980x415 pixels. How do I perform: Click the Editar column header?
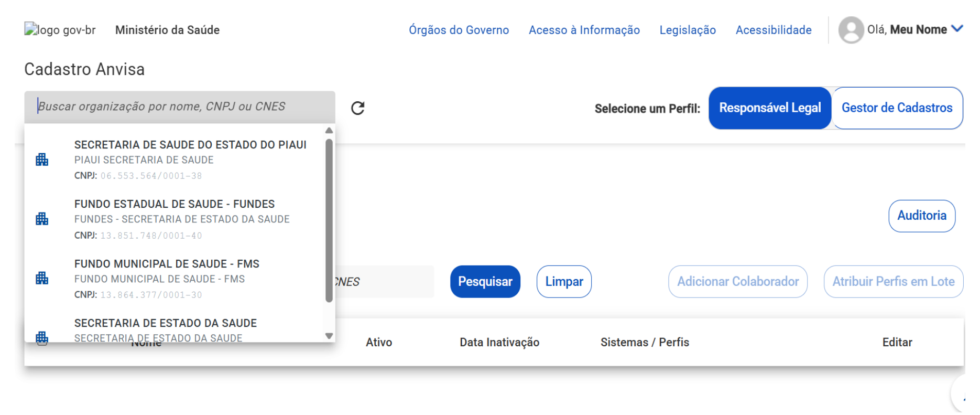897,342
